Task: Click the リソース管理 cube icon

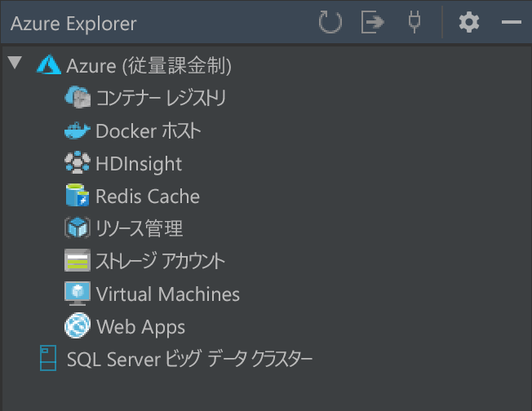Action: click(x=78, y=228)
